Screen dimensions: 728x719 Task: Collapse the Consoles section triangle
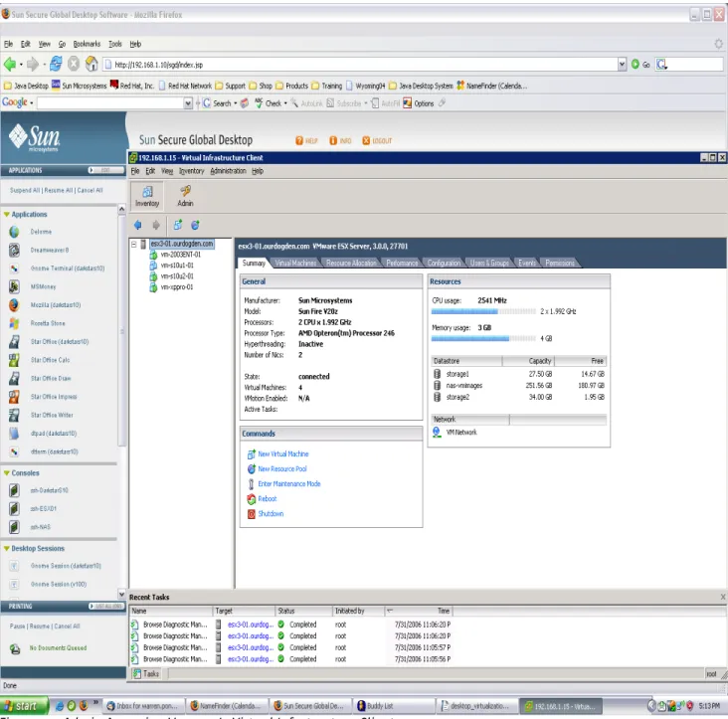pyautogui.click(x=7, y=473)
